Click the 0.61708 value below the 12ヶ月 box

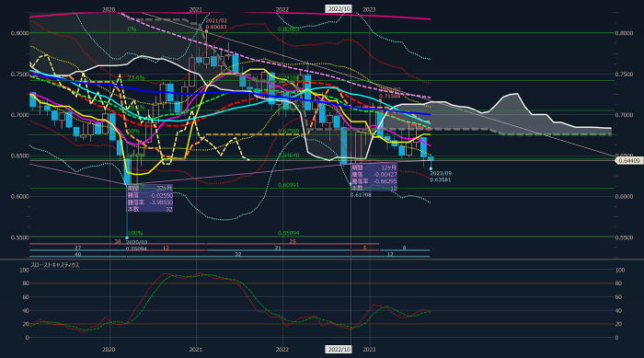pos(361,195)
